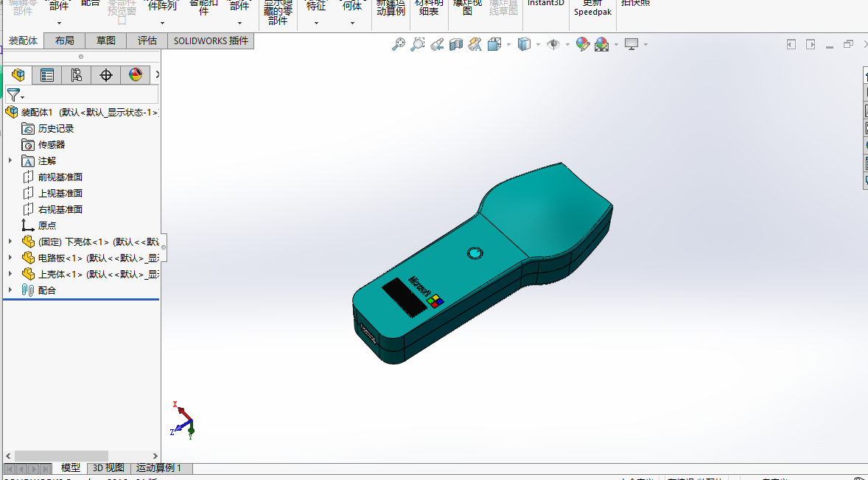Switch to 运动算例 1 bottom tab
The height and width of the screenshot is (480, 868).
(159, 467)
